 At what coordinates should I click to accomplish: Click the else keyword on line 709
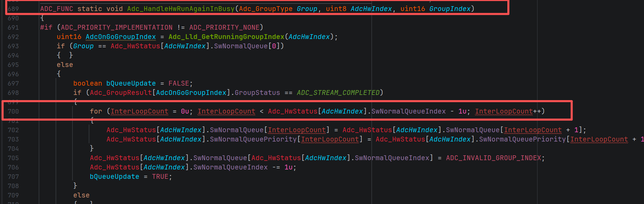coord(81,195)
